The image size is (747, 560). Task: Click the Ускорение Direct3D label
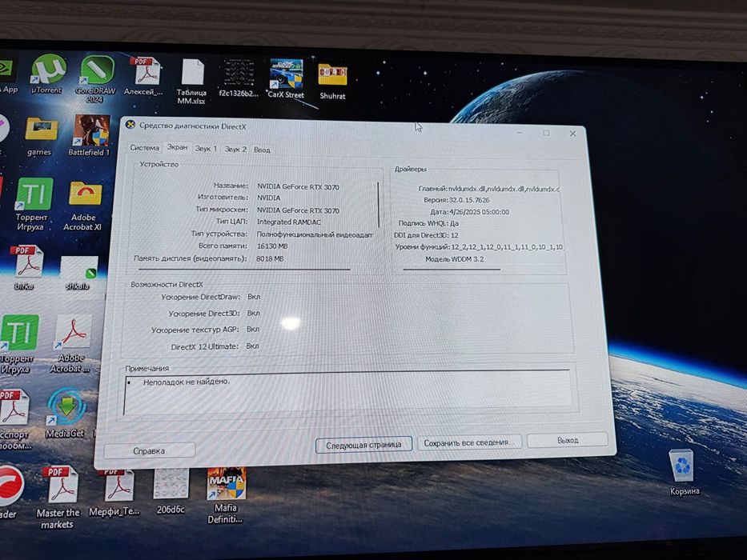[204, 314]
